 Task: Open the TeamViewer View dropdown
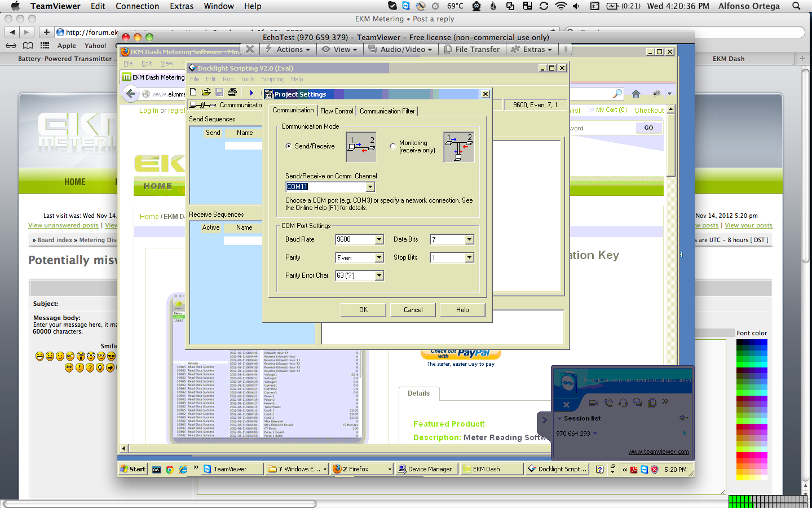click(x=339, y=49)
